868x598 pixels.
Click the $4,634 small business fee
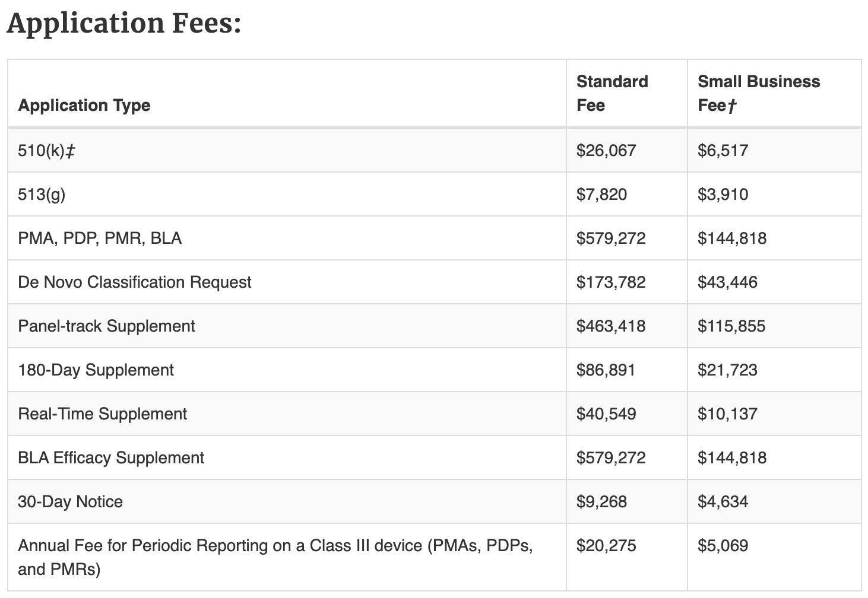pos(723,502)
